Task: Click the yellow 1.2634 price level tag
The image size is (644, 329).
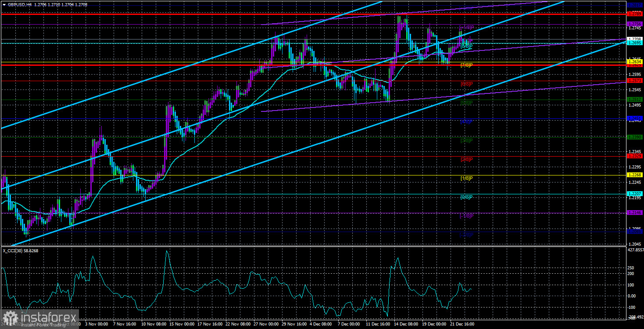Action: (634, 62)
